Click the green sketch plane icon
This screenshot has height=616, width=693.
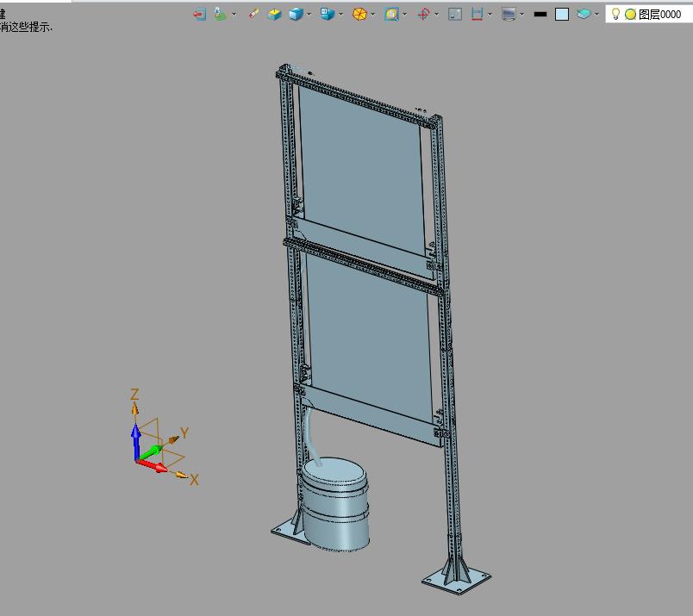click(221, 15)
